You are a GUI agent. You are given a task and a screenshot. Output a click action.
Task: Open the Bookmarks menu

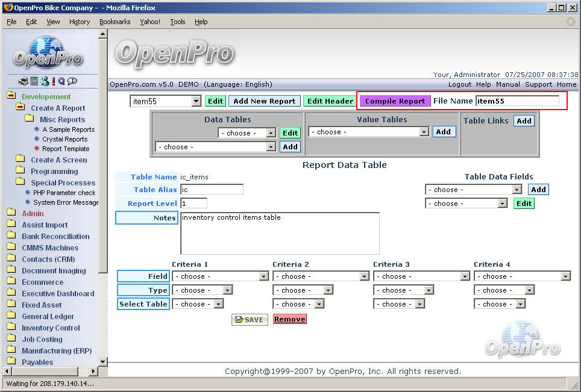(115, 22)
